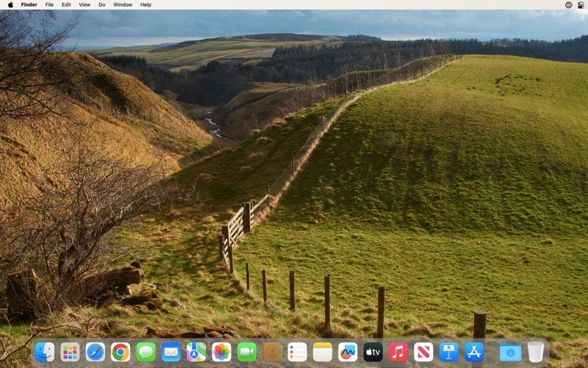Open the Downloads folder stack
Screen dimensions: 588x368
coord(510,352)
